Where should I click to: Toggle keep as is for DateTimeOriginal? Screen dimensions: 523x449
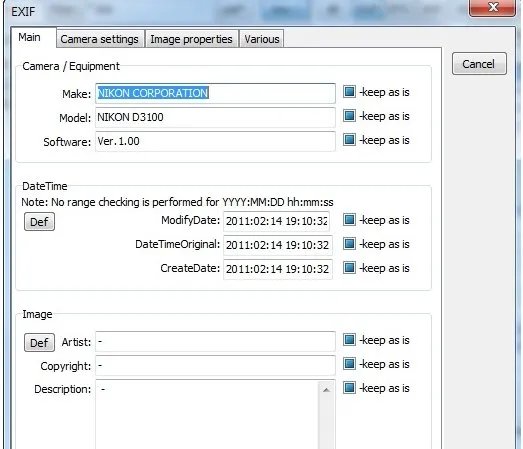(349, 244)
